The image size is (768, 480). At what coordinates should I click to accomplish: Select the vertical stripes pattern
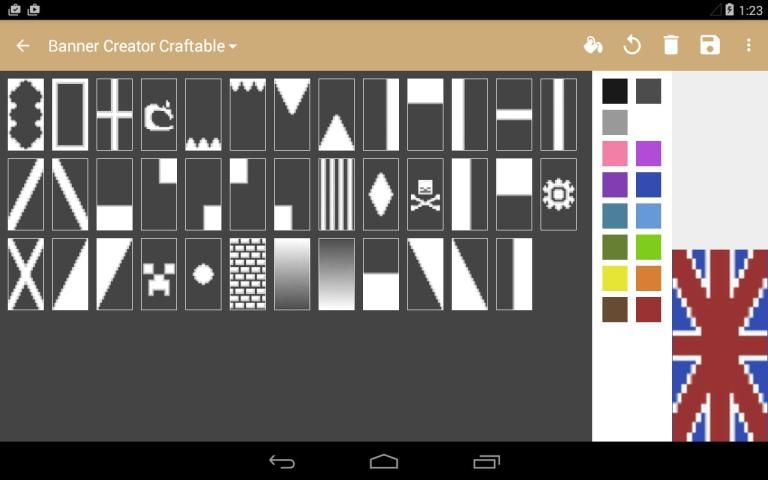(337, 194)
